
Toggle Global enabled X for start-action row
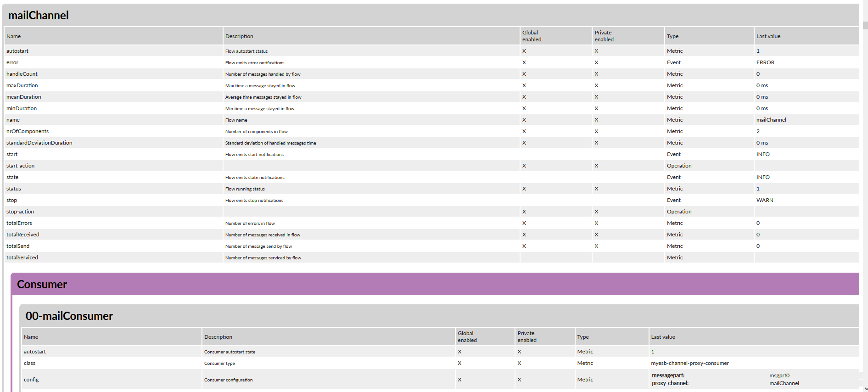pyautogui.click(x=524, y=166)
